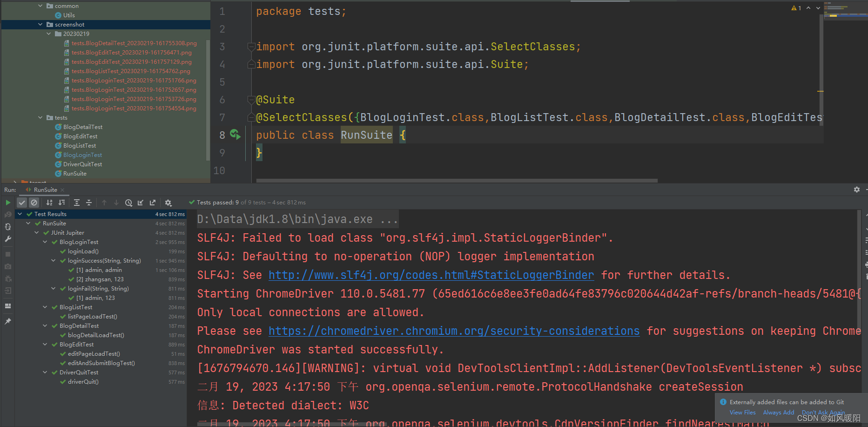Screen dimensions: 868x427
Task: Collapse DriverQuitTest results node
Action: [x=45, y=373]
